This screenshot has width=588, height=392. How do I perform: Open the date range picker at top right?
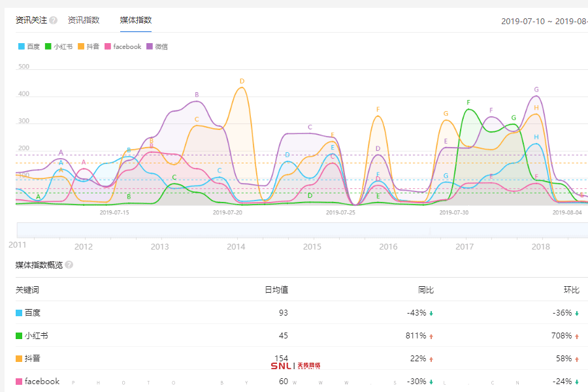point(544,21)
